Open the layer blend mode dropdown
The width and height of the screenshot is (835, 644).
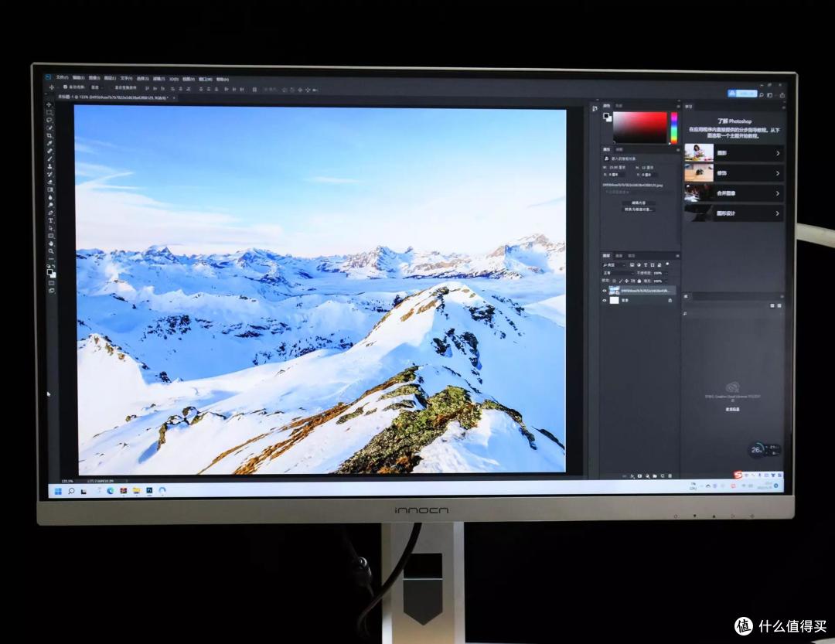click(619, 273)
